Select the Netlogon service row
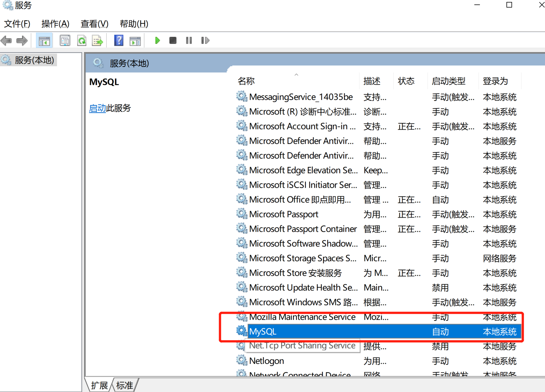 click(266, 361)
